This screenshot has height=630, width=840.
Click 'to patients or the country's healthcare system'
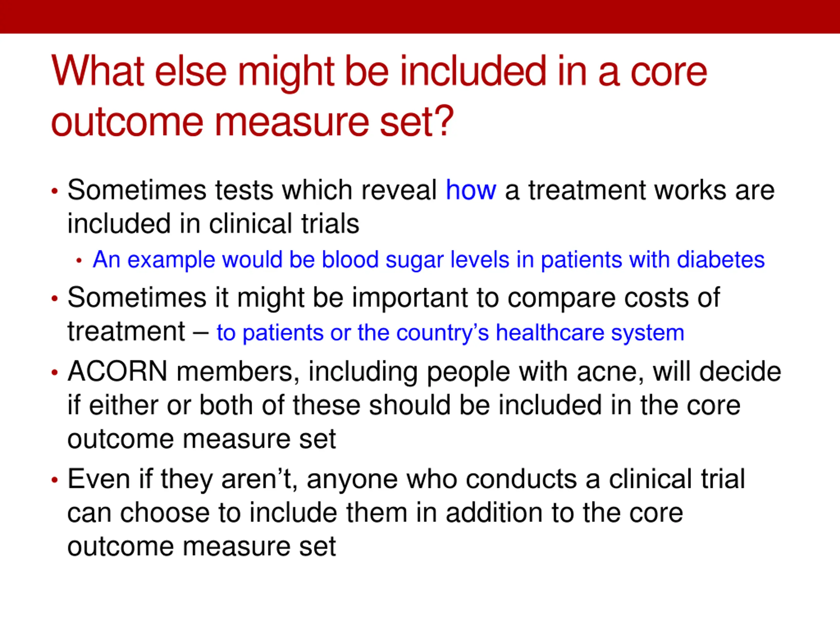(450, 333)
